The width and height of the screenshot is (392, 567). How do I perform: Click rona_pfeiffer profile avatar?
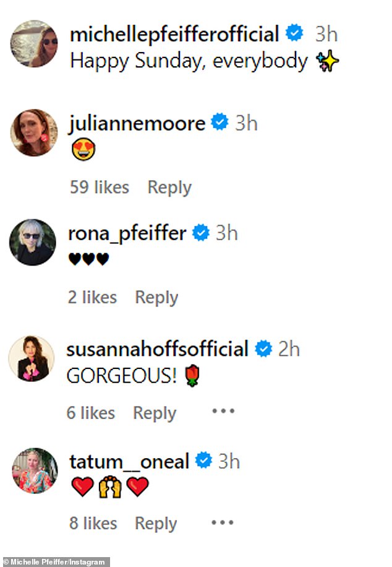coord(33,242)
